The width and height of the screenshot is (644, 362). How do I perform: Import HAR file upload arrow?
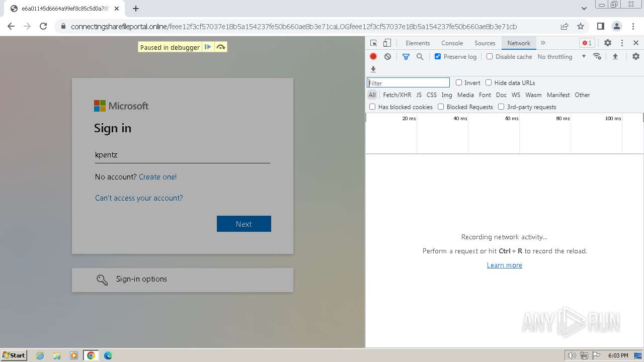(x=615, y=56)
